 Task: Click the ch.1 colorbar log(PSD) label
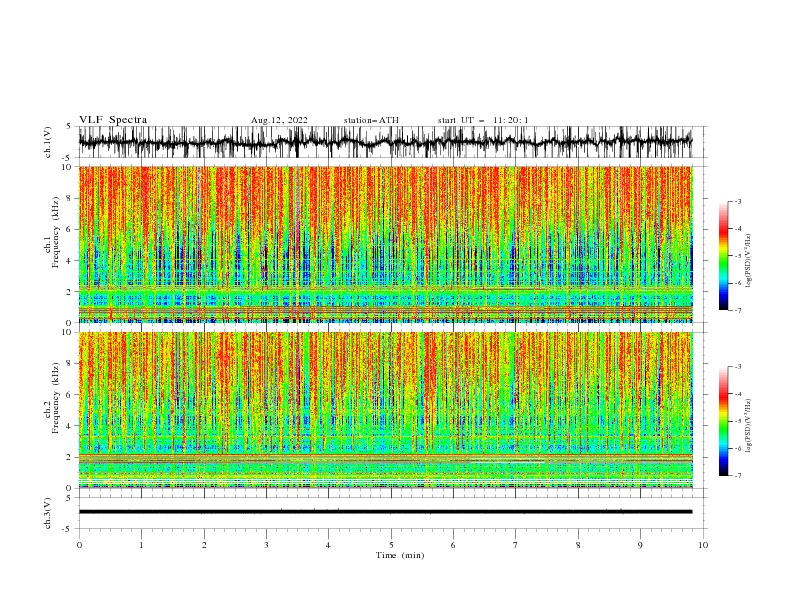(748, 261)
